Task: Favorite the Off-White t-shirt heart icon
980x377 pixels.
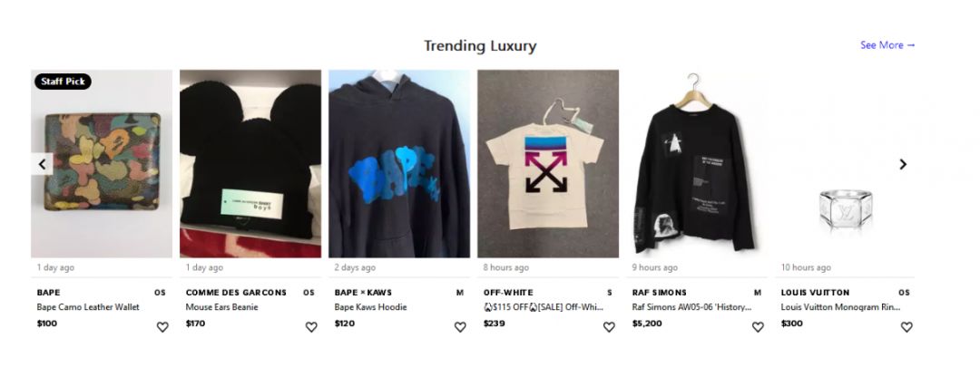Action: 609,327
